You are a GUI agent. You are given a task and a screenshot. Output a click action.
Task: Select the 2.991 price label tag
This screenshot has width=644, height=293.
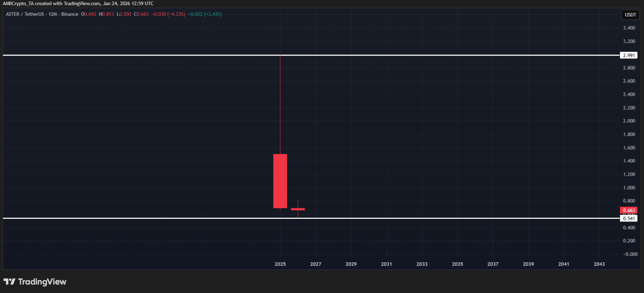tap(629, 55)
